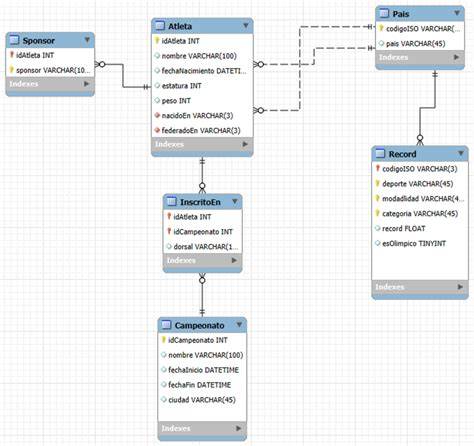Collapse the Sponsor table with its header arrow
This screenshot has width=474, height=446.
click(87, 40)
